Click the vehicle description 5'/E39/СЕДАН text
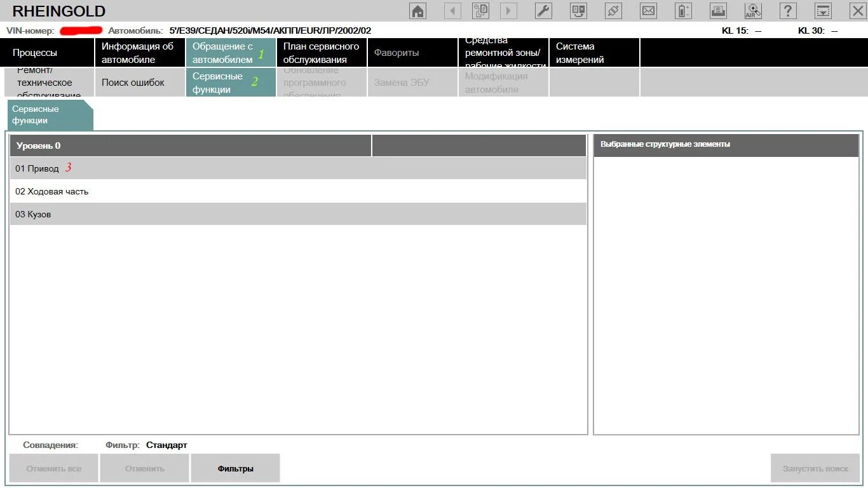The height and width of the screenshot is (488, 868). coord(270,30)
